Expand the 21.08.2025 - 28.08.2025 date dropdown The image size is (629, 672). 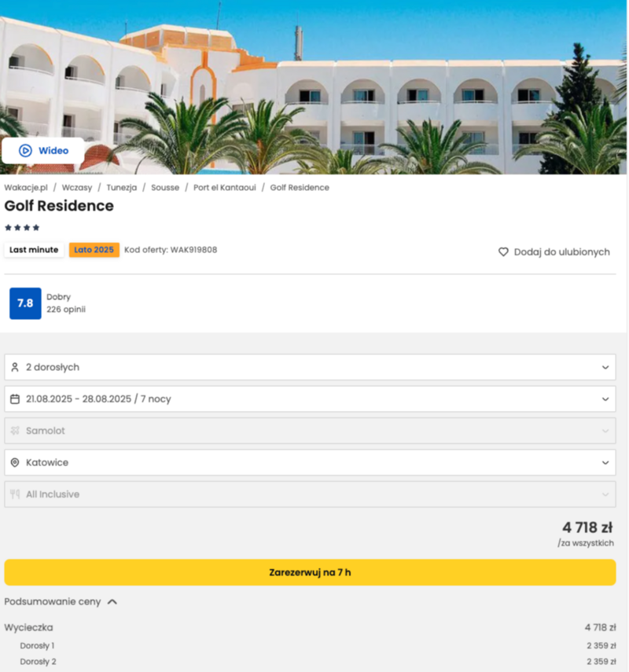tap(310, 399)
